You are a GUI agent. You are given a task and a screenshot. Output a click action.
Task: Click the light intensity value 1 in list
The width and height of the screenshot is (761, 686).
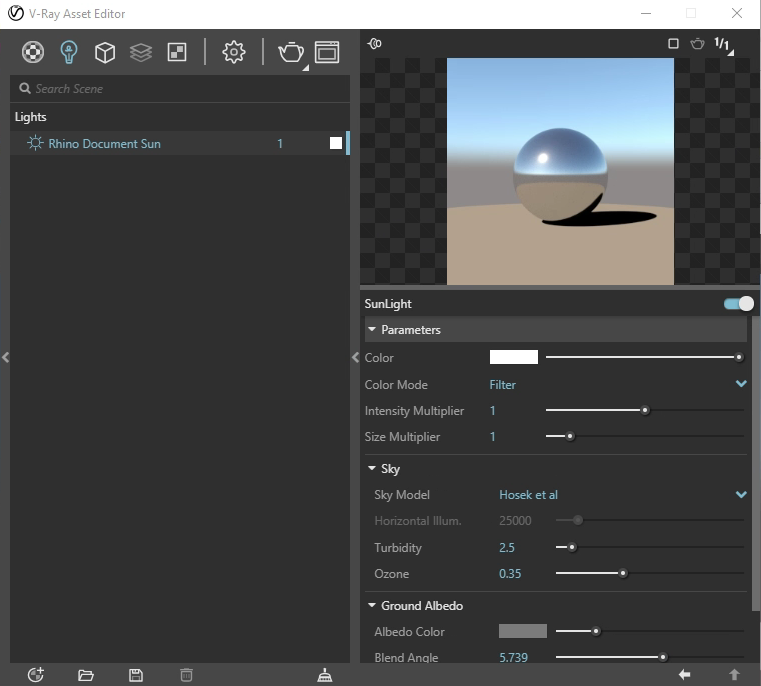tap(280, 143)
